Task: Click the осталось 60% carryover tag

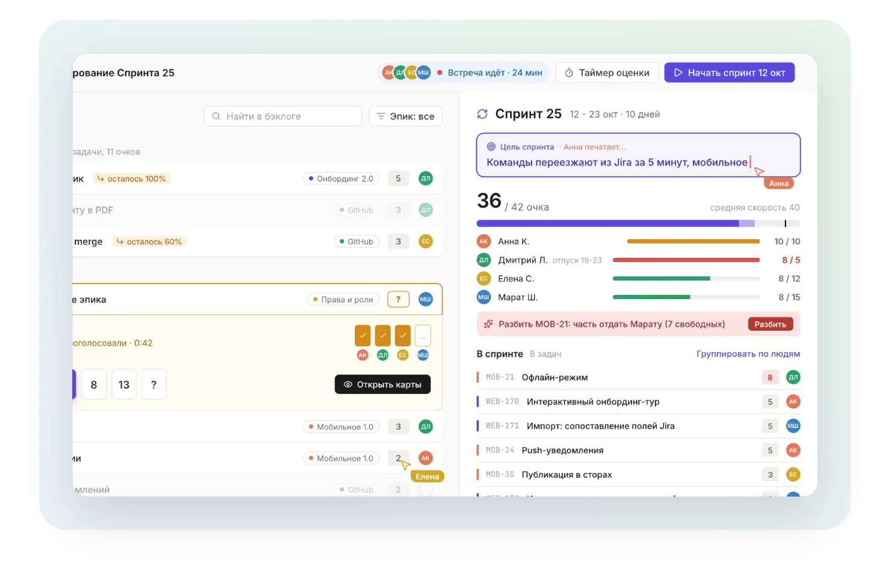Action: click(x=149, y=242)
